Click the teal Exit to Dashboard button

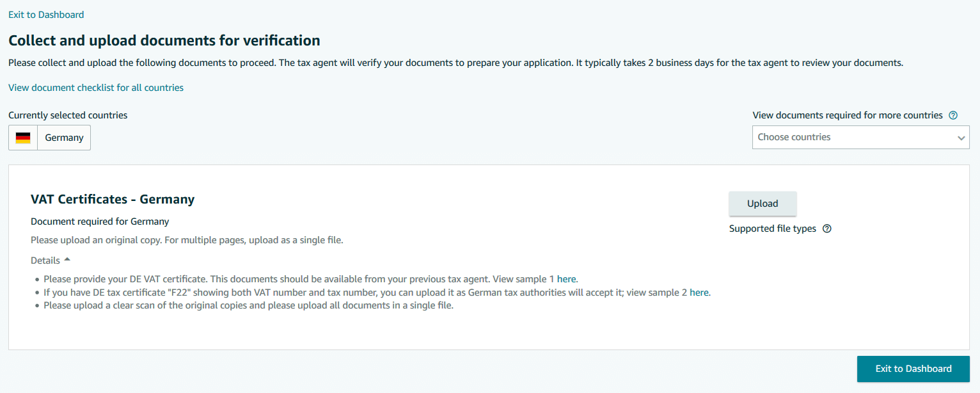[913, 369]
